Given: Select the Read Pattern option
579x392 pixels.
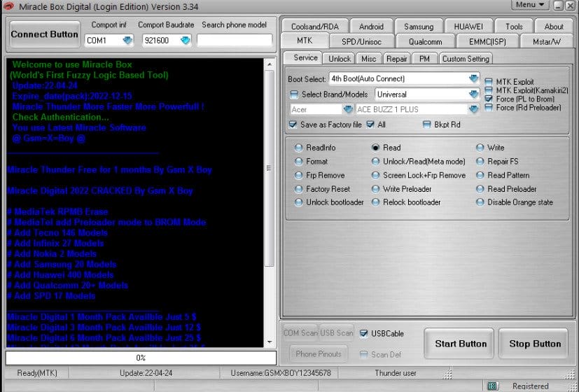Looking at the screenshot, I should tap(480, 175).
